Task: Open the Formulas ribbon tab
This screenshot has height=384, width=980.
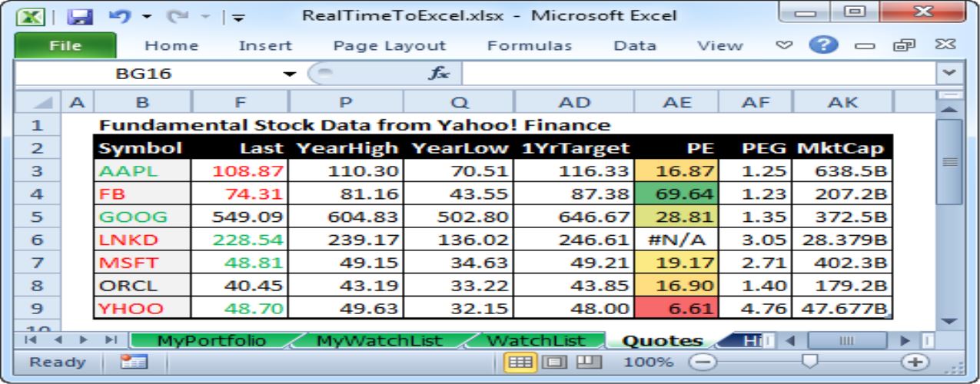Action: coord(530,45)
